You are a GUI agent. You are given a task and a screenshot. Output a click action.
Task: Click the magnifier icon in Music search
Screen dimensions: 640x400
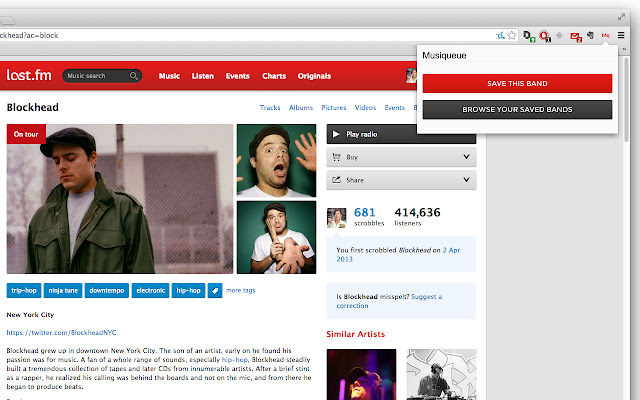[x=133, y=76]
